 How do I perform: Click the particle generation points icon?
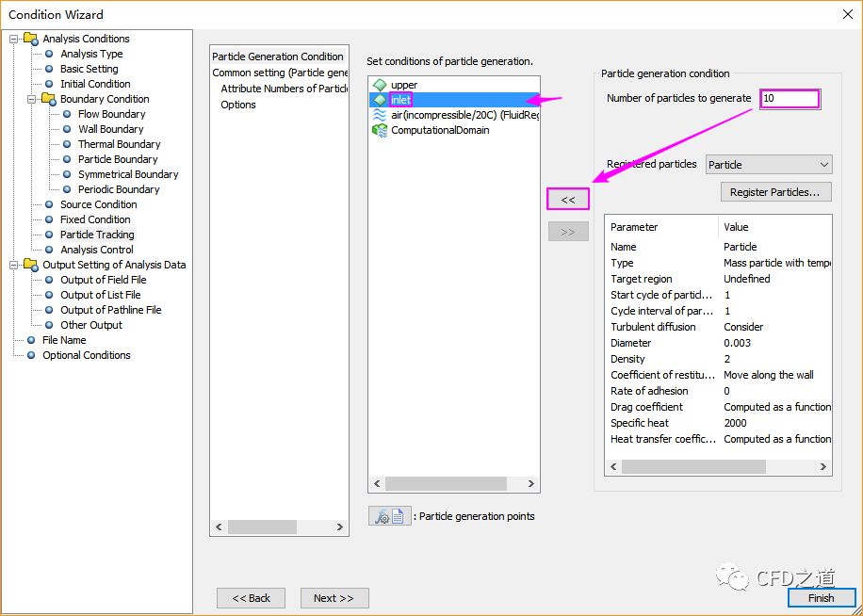pos(389,516)
